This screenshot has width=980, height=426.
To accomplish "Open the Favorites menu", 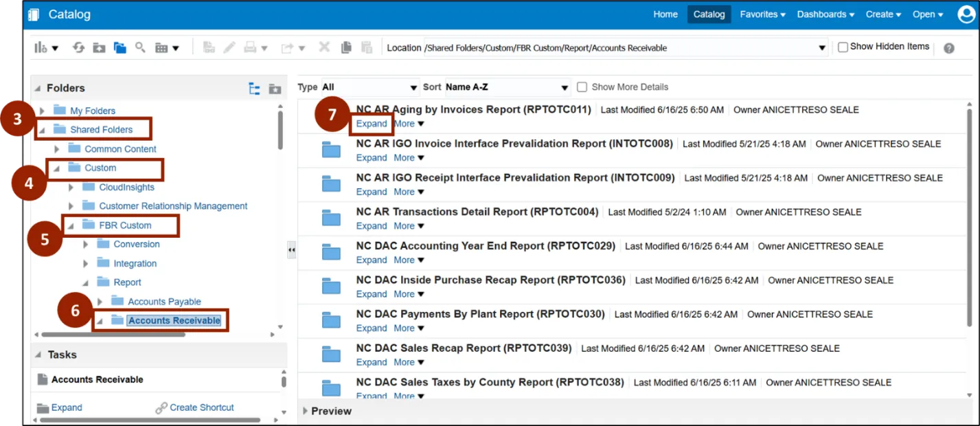I will click(762, 14).
